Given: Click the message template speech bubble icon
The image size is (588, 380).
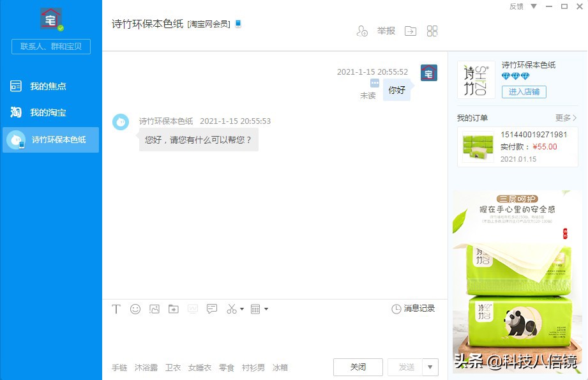Looking at the screenshot, I should pos(211,308).
